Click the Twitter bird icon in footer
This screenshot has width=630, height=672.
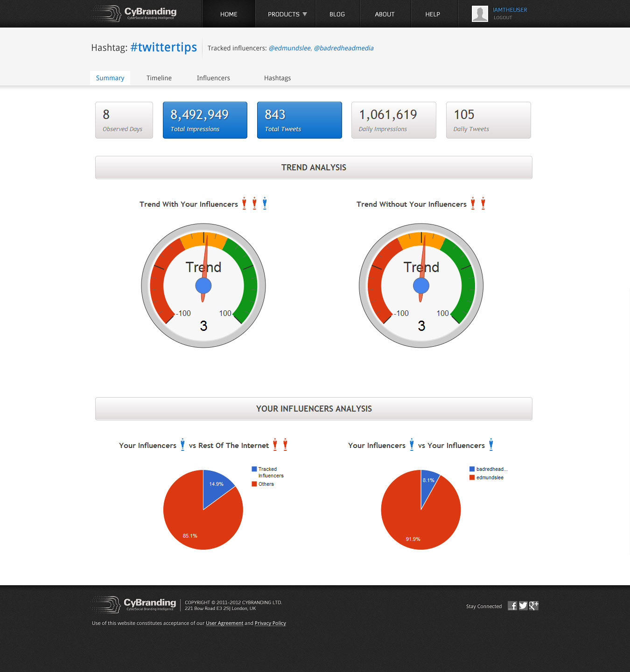tap(523, 606)
